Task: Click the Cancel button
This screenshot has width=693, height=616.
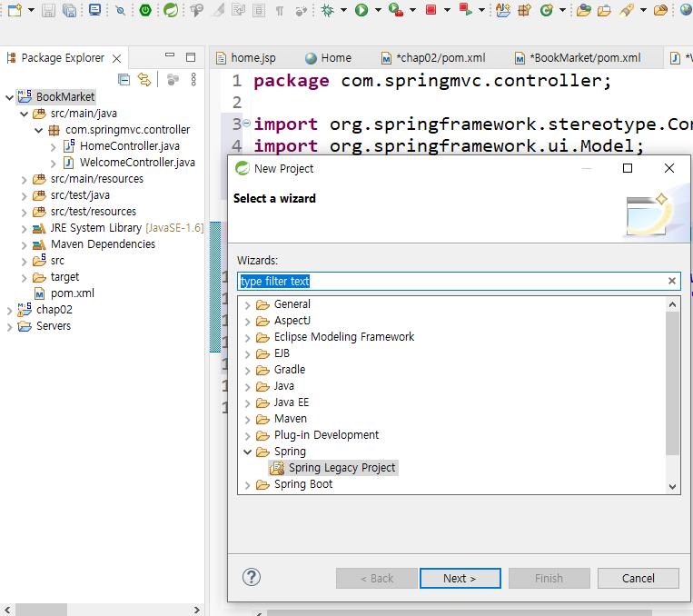Action: (x=639, y=579)
